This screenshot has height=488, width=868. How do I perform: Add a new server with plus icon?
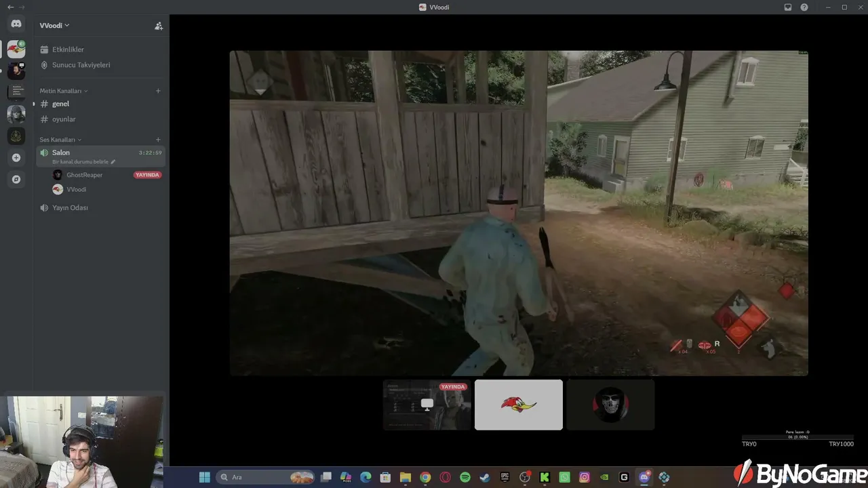click(16, 158)
